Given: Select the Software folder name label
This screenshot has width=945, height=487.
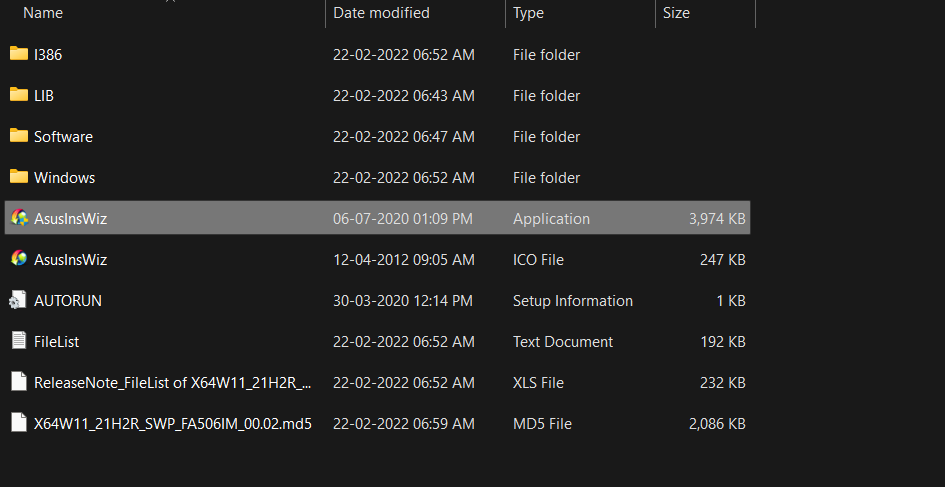Looking at the screenshot, I should click(x=63, y=137).
